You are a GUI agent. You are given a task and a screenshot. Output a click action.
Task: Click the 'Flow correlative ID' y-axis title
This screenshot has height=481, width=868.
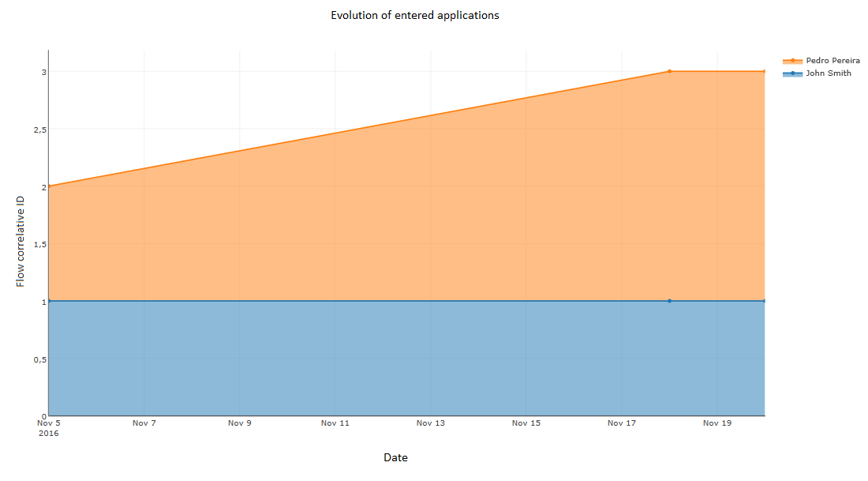21,241
